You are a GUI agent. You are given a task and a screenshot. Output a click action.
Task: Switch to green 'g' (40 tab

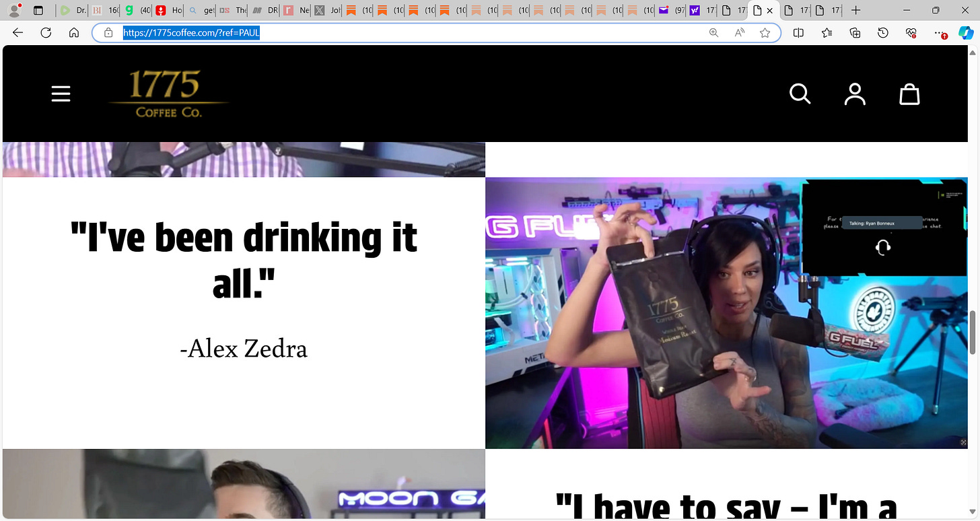[137, 11]
